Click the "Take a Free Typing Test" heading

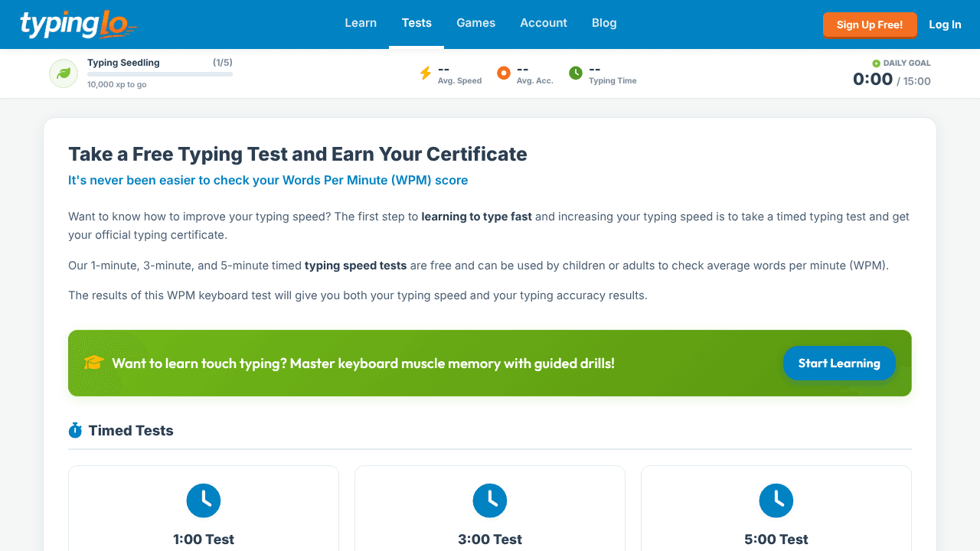[x=298, y=154]
